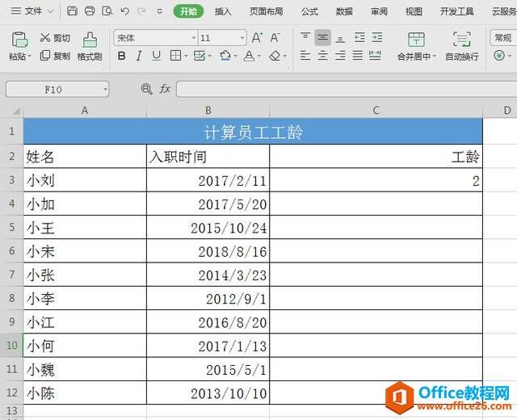This screenshot has width=517, height=420.
Task: Switch to the 插入 Insert tab
Action: click(x=223, y=11)
